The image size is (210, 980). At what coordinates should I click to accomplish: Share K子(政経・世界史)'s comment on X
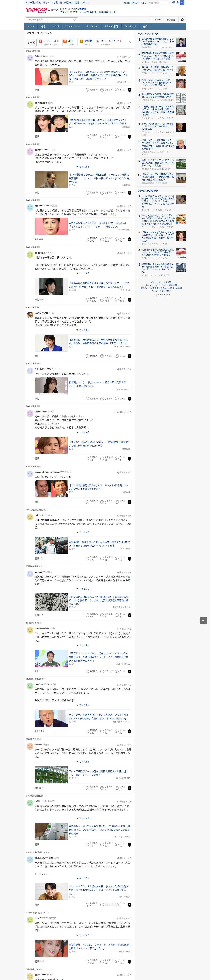pos(130,399)
